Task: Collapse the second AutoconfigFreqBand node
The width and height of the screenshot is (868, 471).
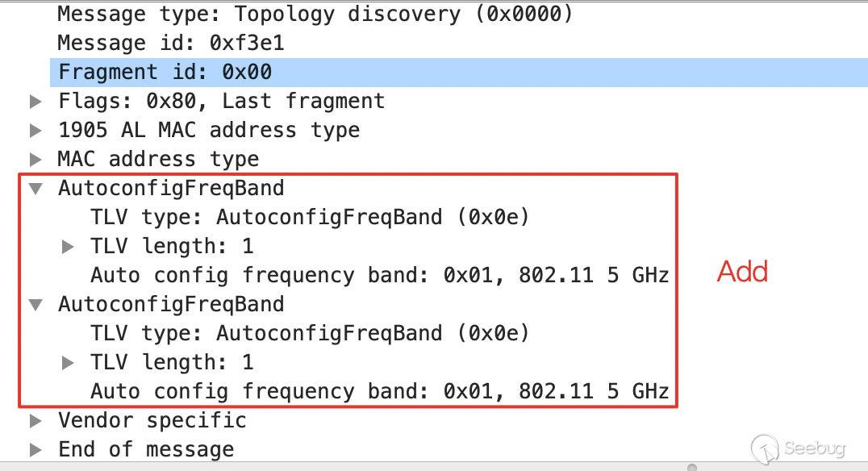Action: [35, 305]
